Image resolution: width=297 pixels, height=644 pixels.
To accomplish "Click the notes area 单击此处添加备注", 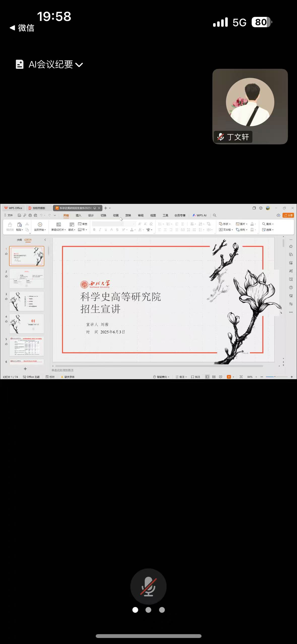I will (x=62, y=370).
